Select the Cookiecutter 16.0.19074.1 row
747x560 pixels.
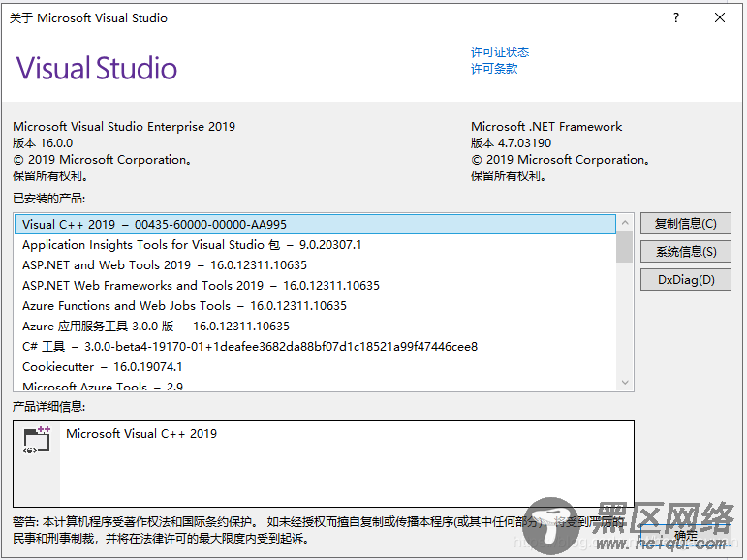[316, 367]
